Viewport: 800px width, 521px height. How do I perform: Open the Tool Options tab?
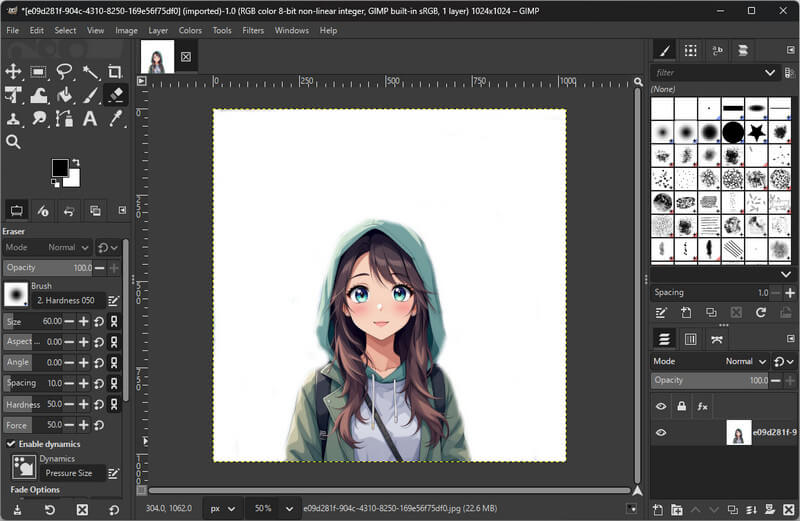(x=16, y=211)
